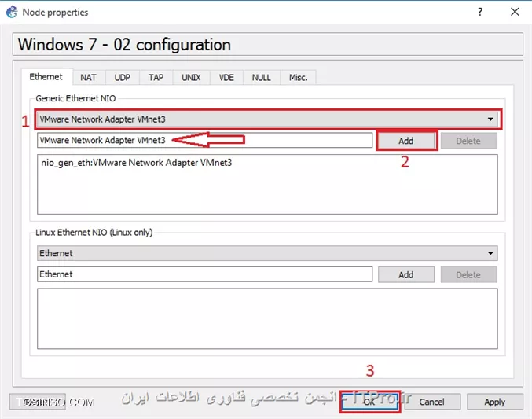Click the Apply button

(495, 402)
